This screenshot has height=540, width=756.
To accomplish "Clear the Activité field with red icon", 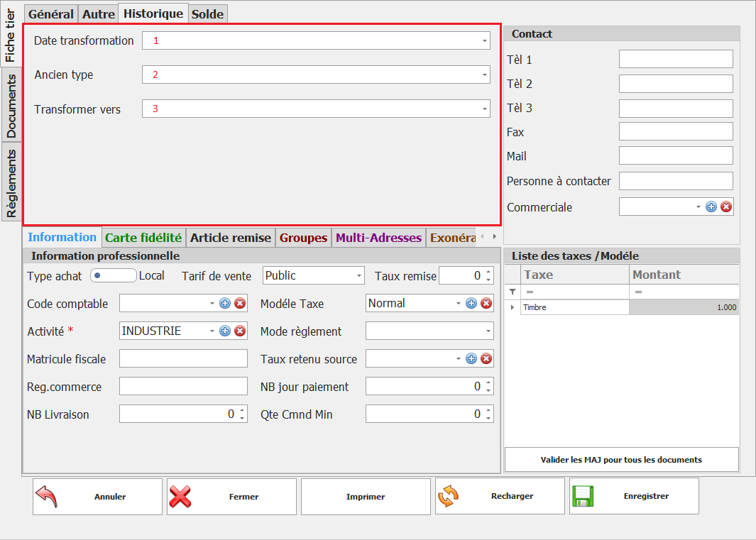I will click(x=240, y=331).
